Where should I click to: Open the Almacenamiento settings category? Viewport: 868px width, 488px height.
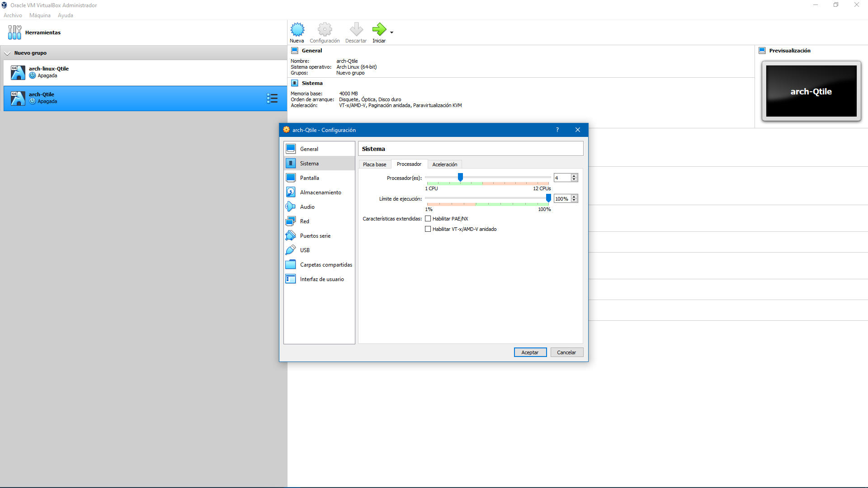click(x=320, y=192)
